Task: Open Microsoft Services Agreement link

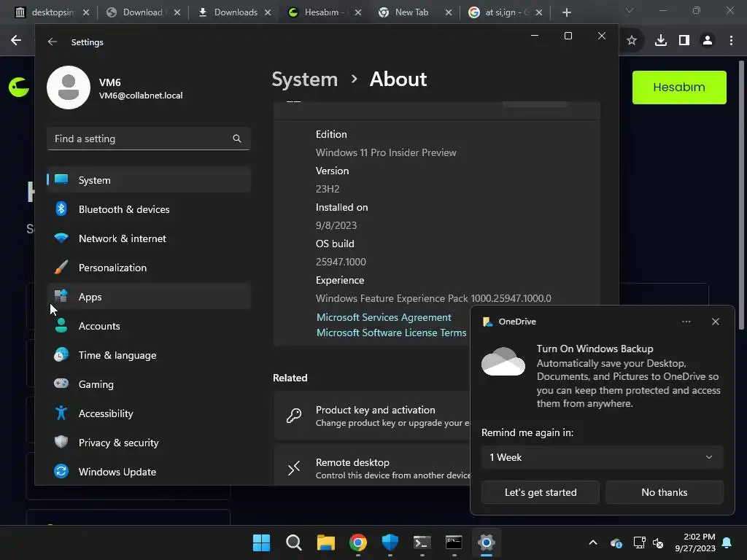Action: click(384, 317)
